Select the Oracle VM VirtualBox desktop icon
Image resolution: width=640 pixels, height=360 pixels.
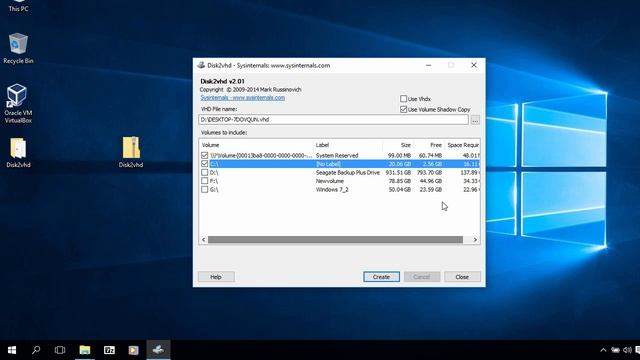pos(18,104)
